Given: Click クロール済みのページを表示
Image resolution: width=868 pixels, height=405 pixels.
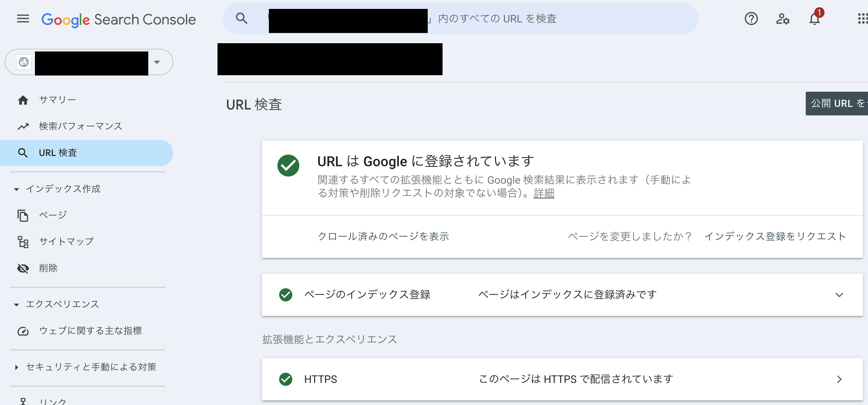Looking at the screenshot, I should click(x=383, y=236).
